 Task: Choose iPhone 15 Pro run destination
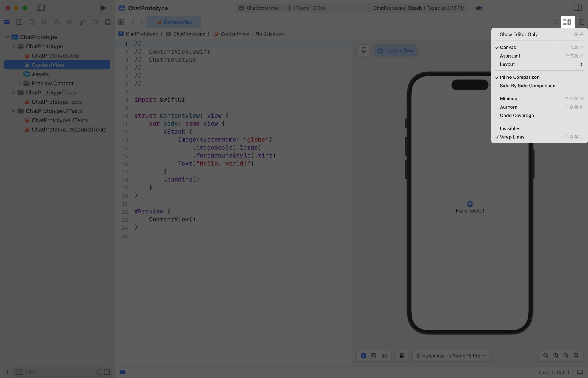tap(309, 8)
